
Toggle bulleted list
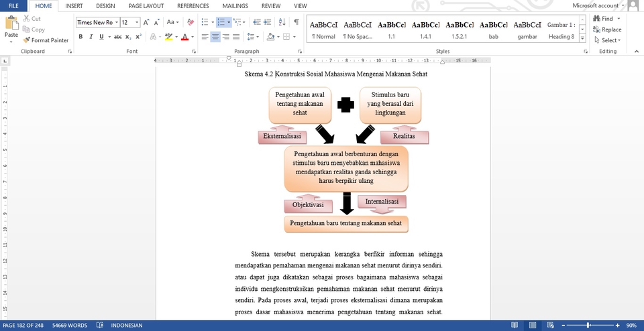tap(205, 22)
